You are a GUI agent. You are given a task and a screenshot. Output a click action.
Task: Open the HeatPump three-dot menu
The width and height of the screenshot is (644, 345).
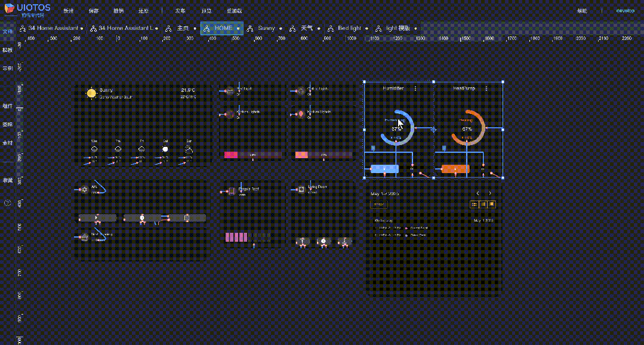(x=486, y=88)
